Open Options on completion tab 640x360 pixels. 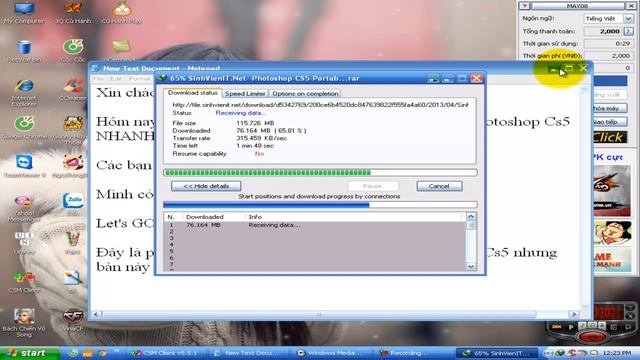[305, 93]
